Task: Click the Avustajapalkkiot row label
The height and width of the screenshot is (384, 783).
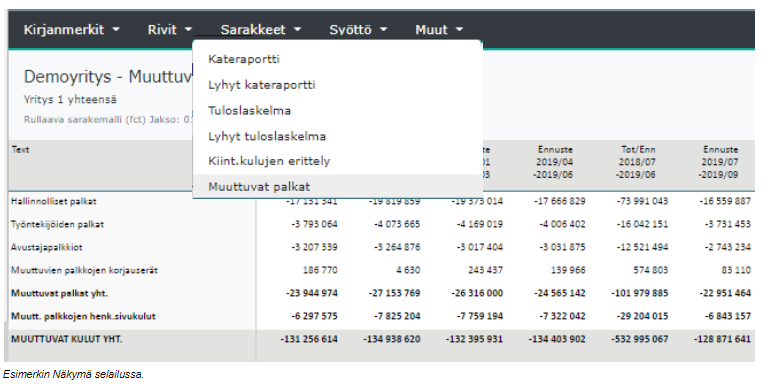Action: pos(47,248)
